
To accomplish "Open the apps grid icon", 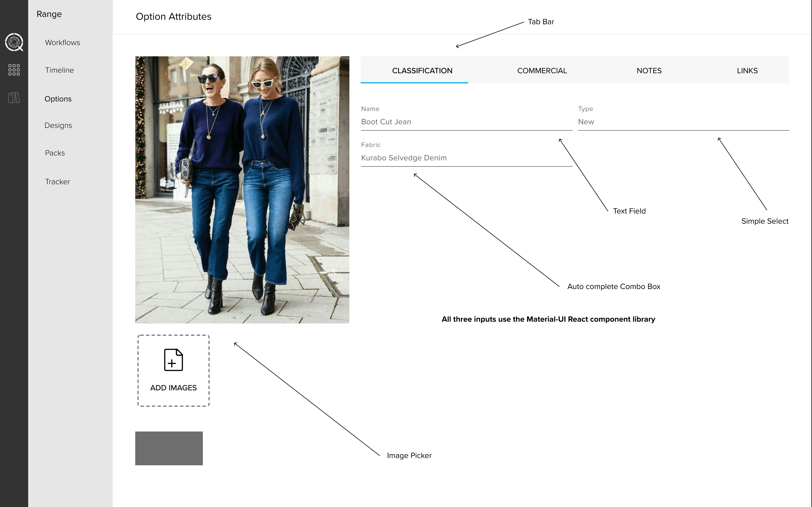I will click(x=14, y=70).
